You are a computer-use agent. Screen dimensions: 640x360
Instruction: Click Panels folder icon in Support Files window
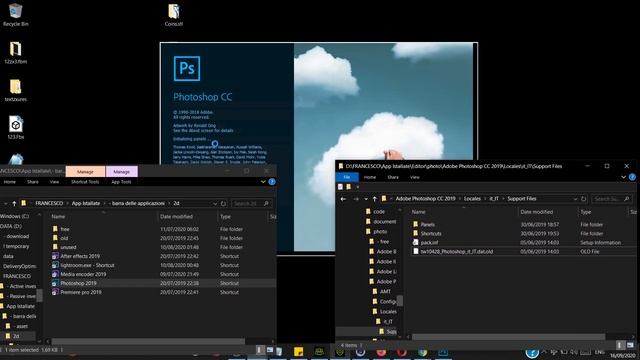(x=416, y=224)
